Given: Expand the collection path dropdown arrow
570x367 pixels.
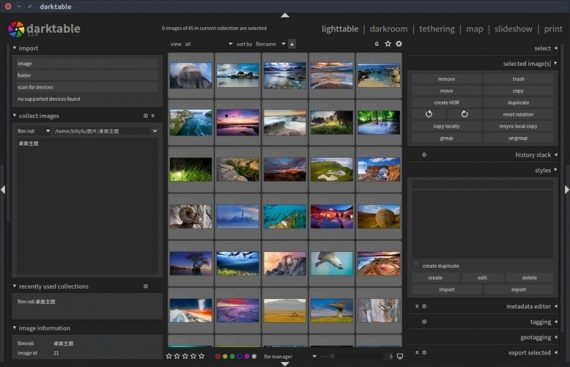Looking at the screenshot, I should click(155, 131).
